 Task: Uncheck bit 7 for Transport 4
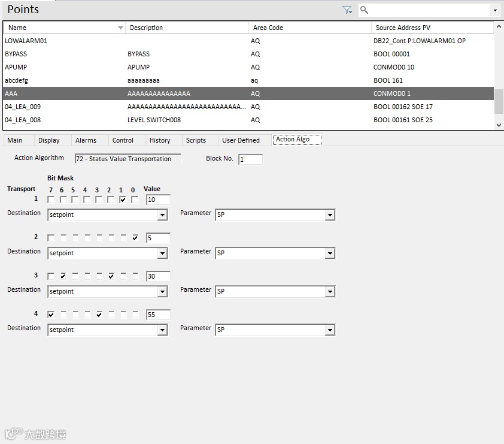(51, 315)
